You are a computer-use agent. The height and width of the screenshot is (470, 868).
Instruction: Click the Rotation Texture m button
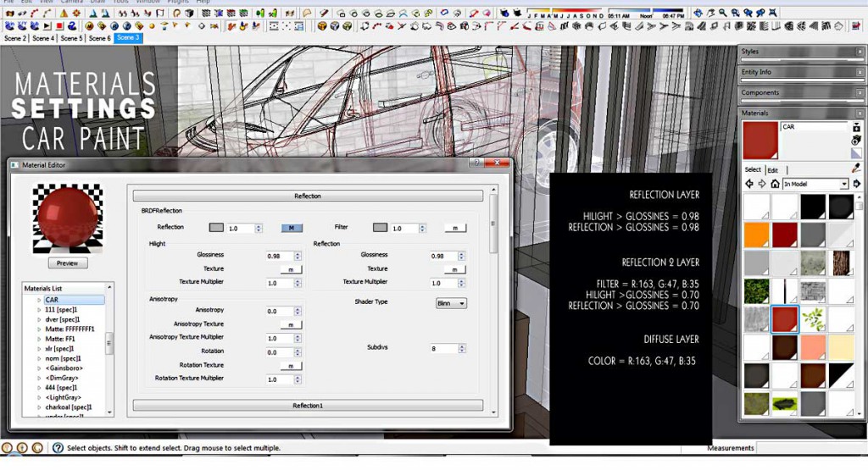tap(291, 366)
